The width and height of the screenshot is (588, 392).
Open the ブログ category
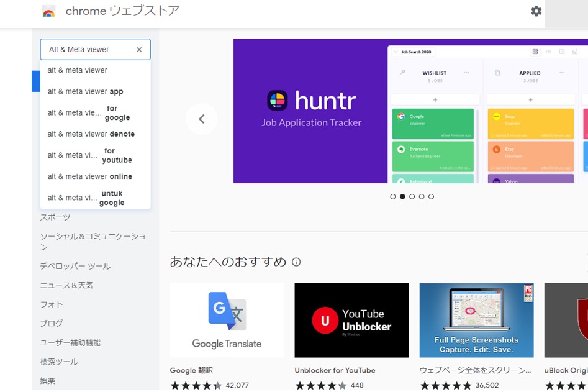[x=52, y=323]
